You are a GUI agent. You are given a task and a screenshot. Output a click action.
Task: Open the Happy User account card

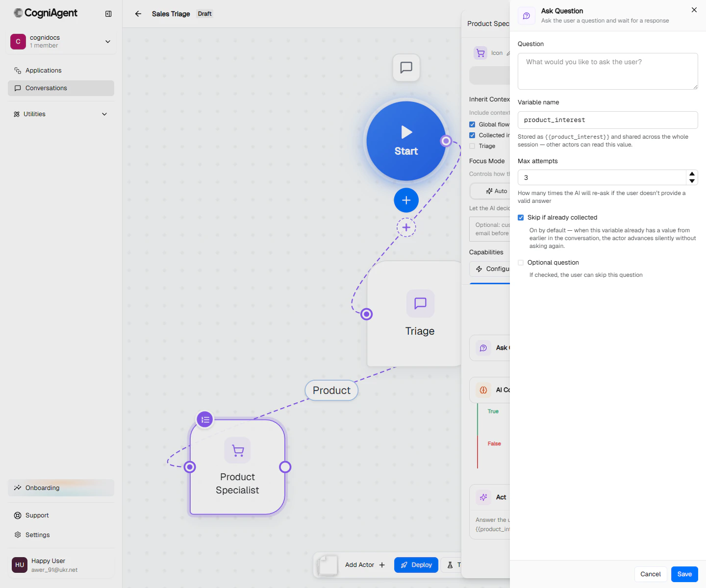point(61,565)
